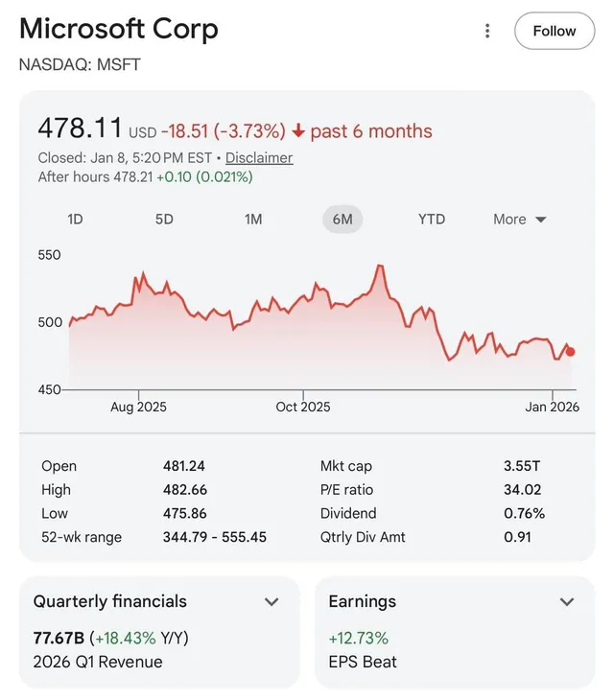614x700 pixels.
Task: Switch chart to 1M range
Action: [x=253, y=219]
